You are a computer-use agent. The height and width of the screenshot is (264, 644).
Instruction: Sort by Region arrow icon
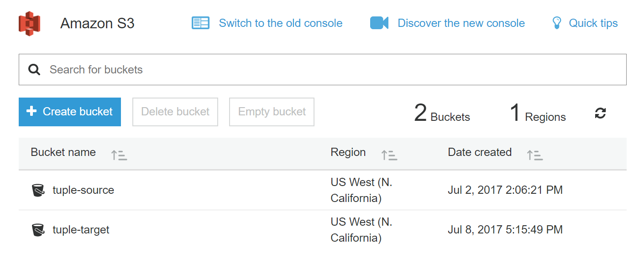(x=389, y=155)
